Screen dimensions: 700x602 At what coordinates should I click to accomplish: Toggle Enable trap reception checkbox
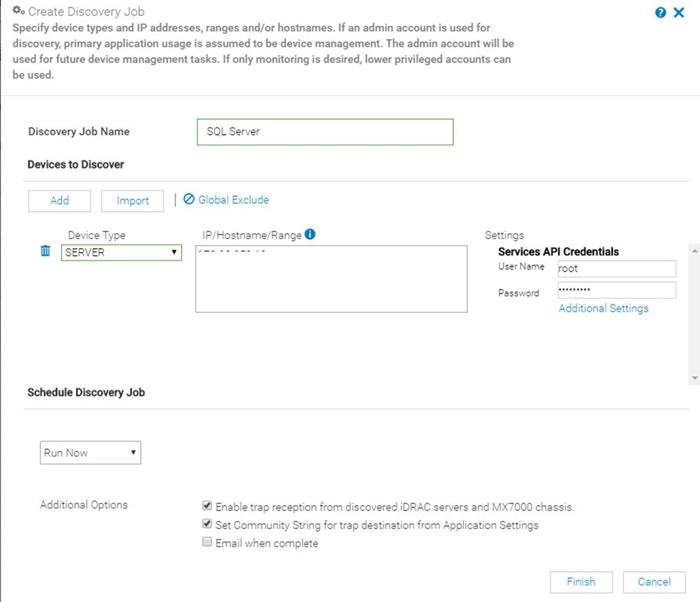point(207,506)
